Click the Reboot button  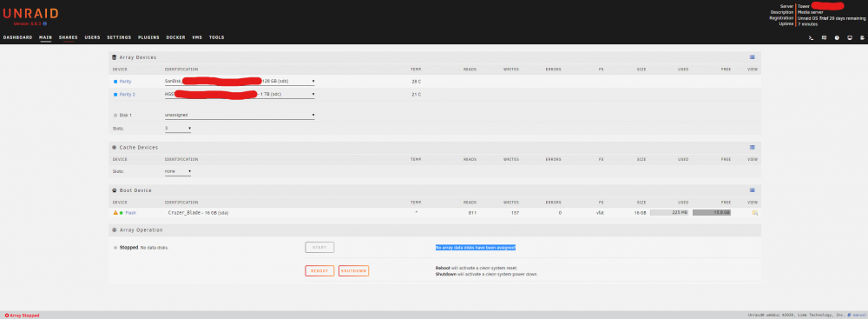tap(319, 270)
